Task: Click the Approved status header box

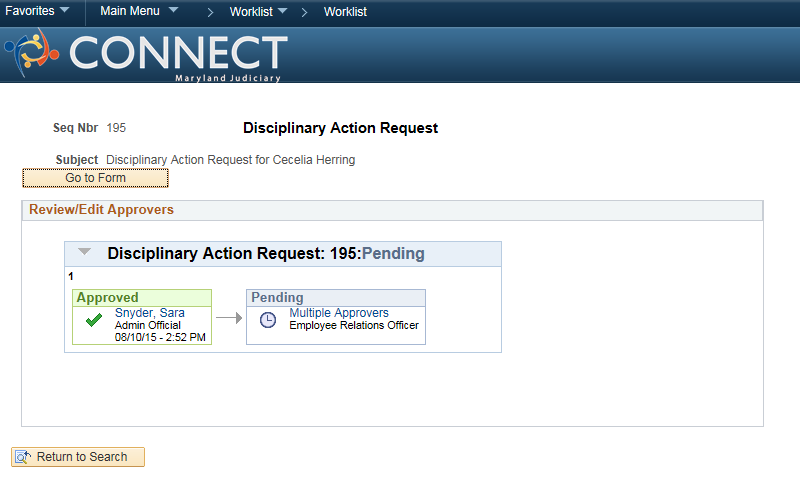Action: click(142, 298)
